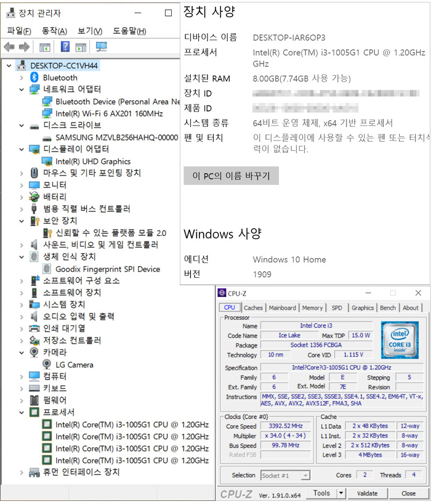Select the 프로세서 category icon

(x=34, y=412)
